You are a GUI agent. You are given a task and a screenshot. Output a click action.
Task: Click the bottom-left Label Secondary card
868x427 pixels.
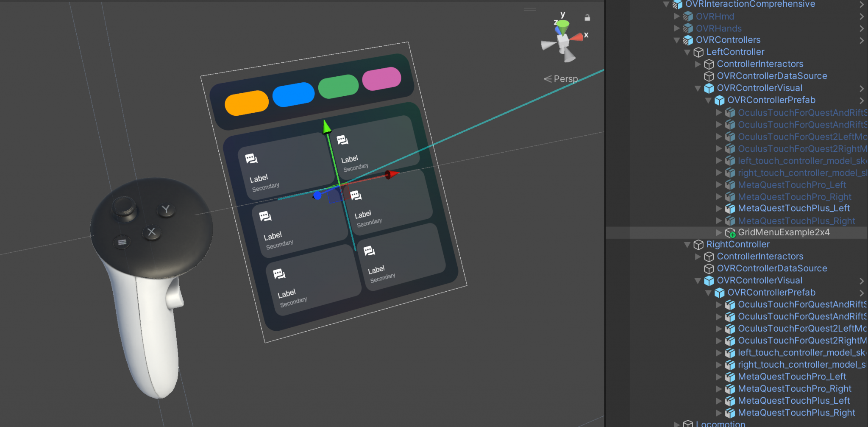pos(314,281)
